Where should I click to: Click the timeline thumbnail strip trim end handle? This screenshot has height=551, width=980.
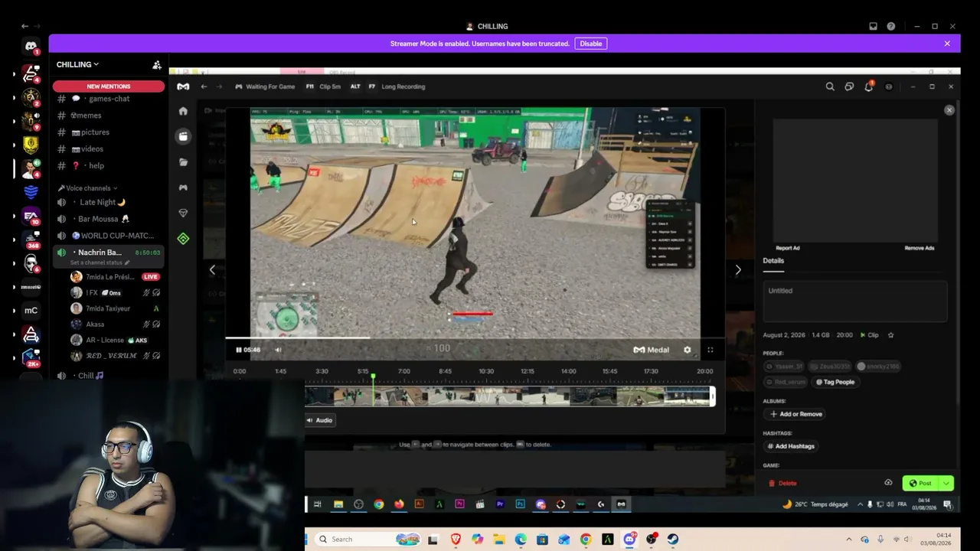point(712,396)
